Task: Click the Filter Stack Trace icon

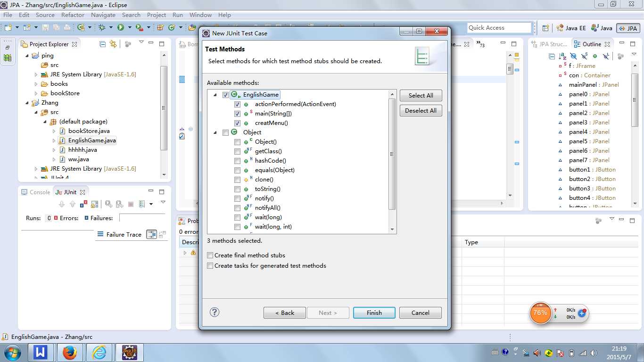Action: coord(151,234)
